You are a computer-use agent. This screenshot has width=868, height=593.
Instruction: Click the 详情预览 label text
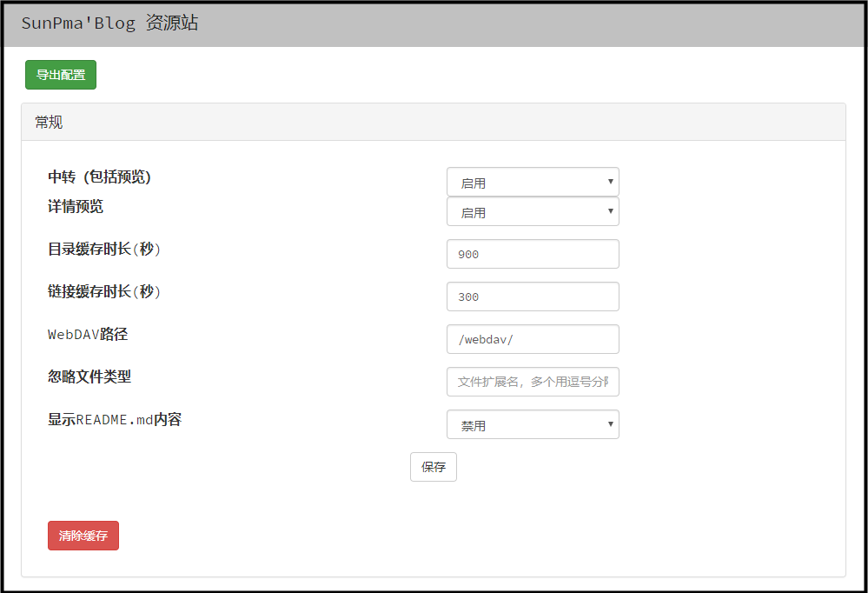[76, 207]
